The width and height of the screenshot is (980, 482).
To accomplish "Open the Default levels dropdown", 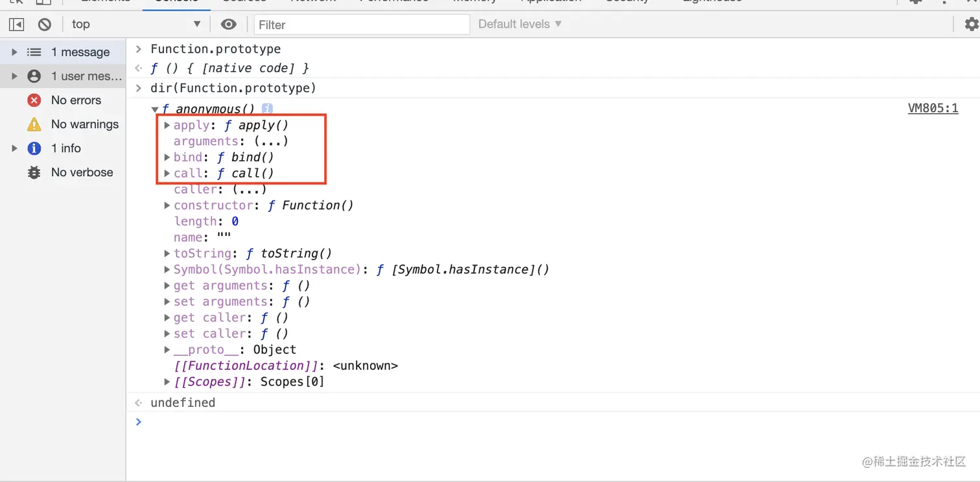I will (x=520, y=25).
